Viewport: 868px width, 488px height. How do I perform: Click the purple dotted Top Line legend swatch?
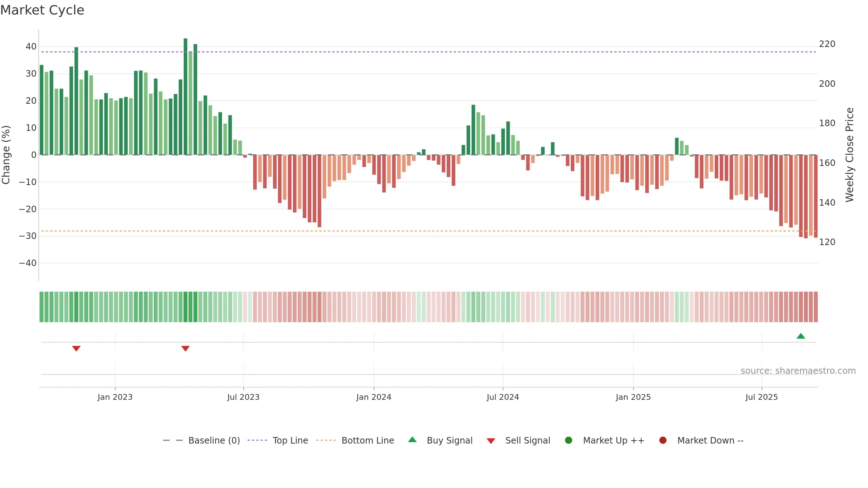click(x=257, y=440)
